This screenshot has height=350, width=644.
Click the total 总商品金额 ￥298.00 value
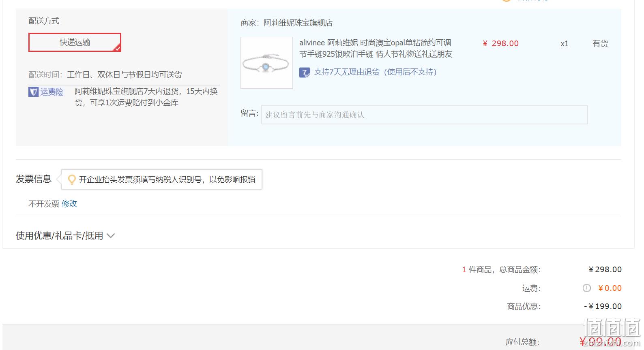tap(605, 269)
